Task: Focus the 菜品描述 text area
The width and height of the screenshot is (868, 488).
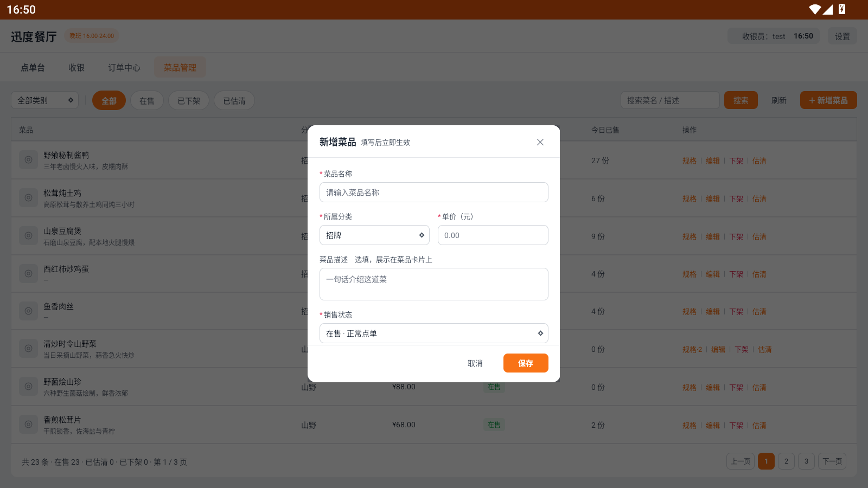Action: click(x=433, y=284)
